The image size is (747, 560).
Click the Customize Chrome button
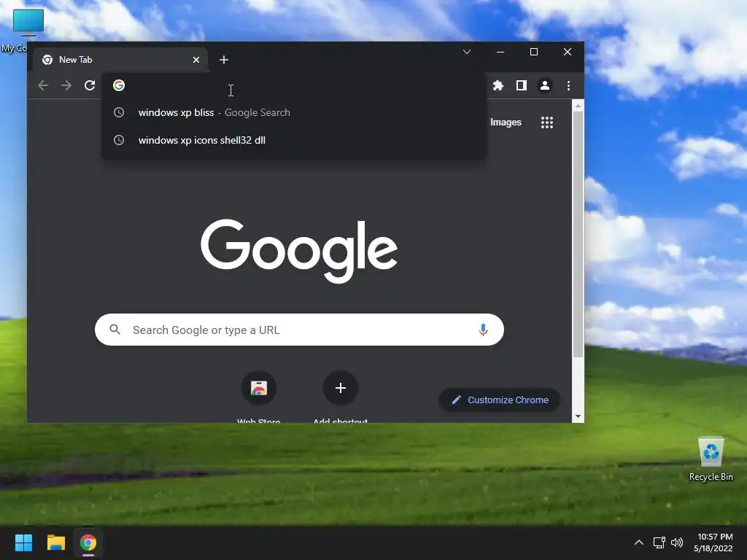click(499, 400)
